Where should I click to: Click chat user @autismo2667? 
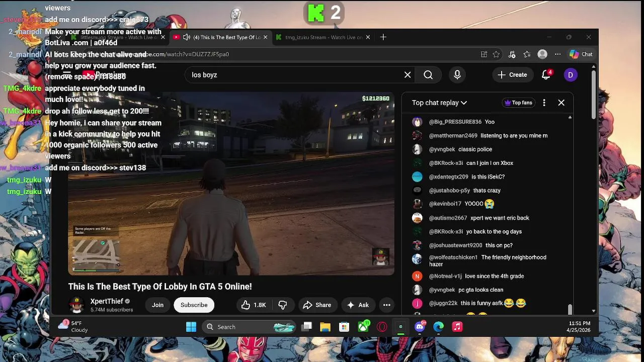(448, 218)
